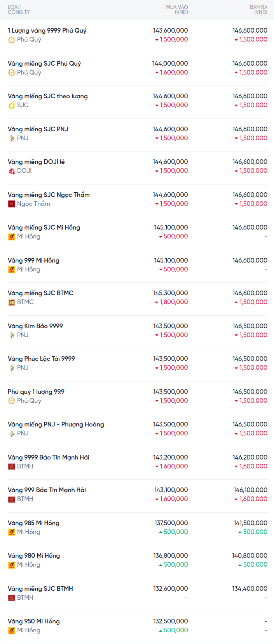Image resolution: width=274 pixels, height=644 pixels.
Task: Click Phú Quý logo under 1 Lượng vàng 9999
Action: (12, 40)
